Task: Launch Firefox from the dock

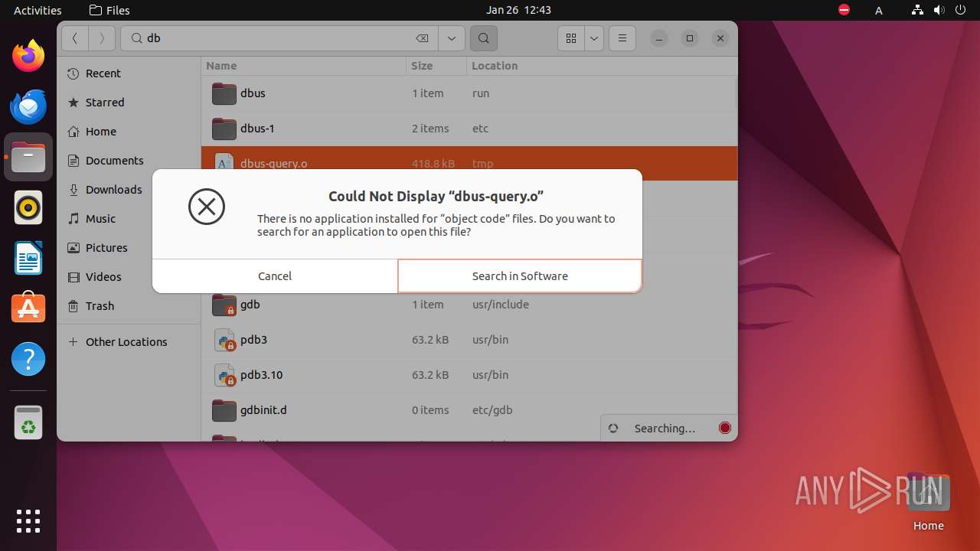Action: point(28,56)
